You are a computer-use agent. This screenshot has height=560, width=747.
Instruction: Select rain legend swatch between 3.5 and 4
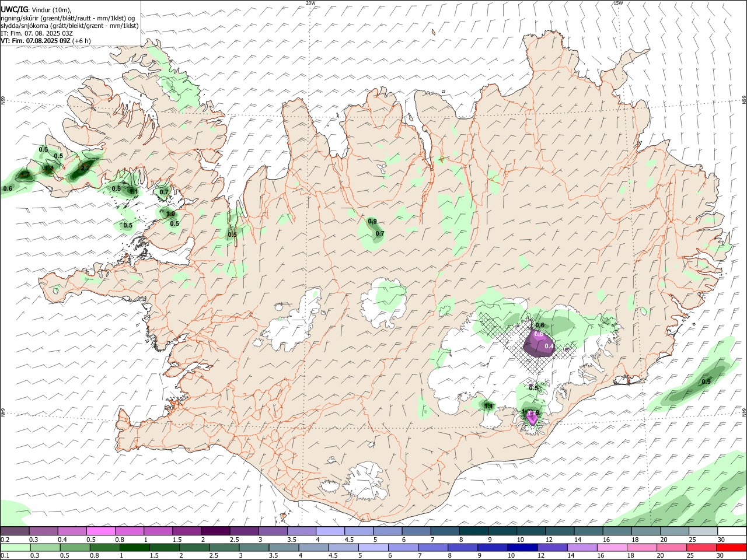pos(284,547)
